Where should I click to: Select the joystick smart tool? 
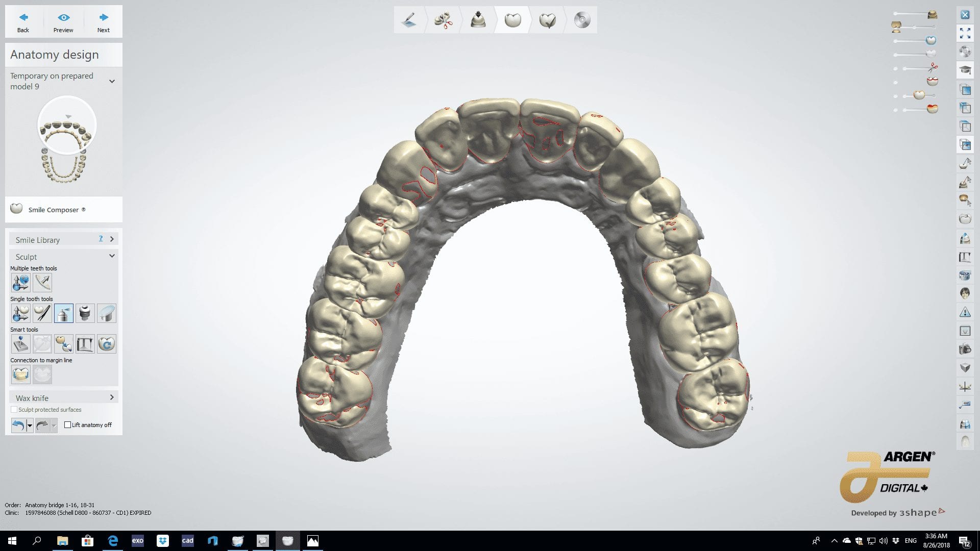coord(21,343)
